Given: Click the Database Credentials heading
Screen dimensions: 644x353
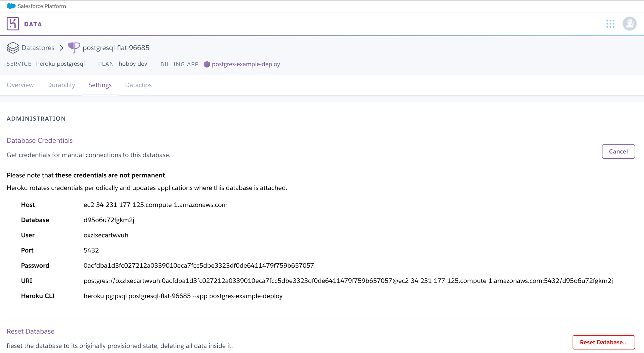Looking at the screenshot, I should 40,140.
